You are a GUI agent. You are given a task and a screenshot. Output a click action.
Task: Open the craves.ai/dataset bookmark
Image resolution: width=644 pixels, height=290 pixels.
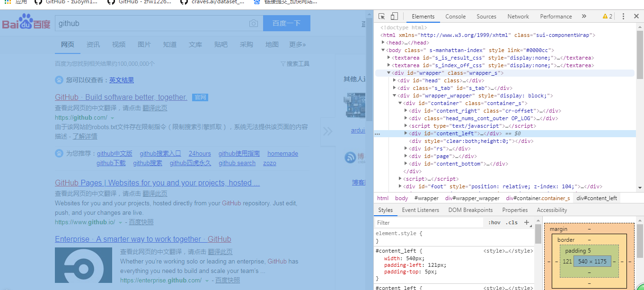[213, 2]
